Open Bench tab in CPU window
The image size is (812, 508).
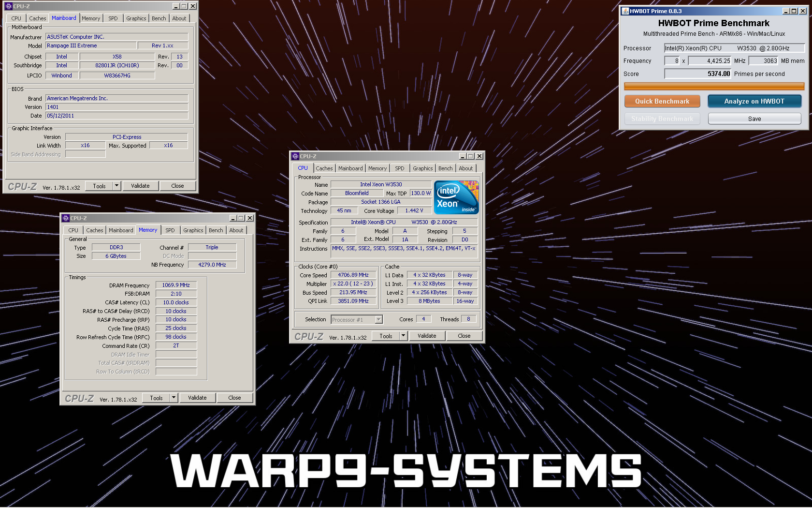coord(446,168)
